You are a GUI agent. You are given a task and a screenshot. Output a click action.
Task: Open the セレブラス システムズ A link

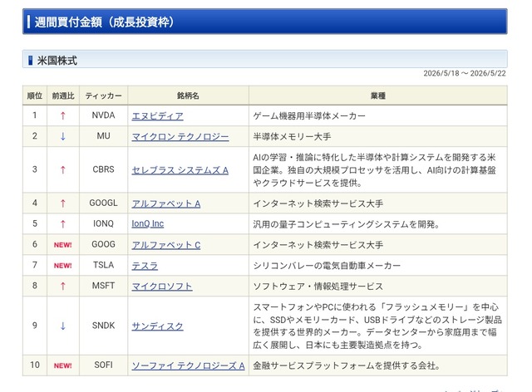[x=180, y=170]
